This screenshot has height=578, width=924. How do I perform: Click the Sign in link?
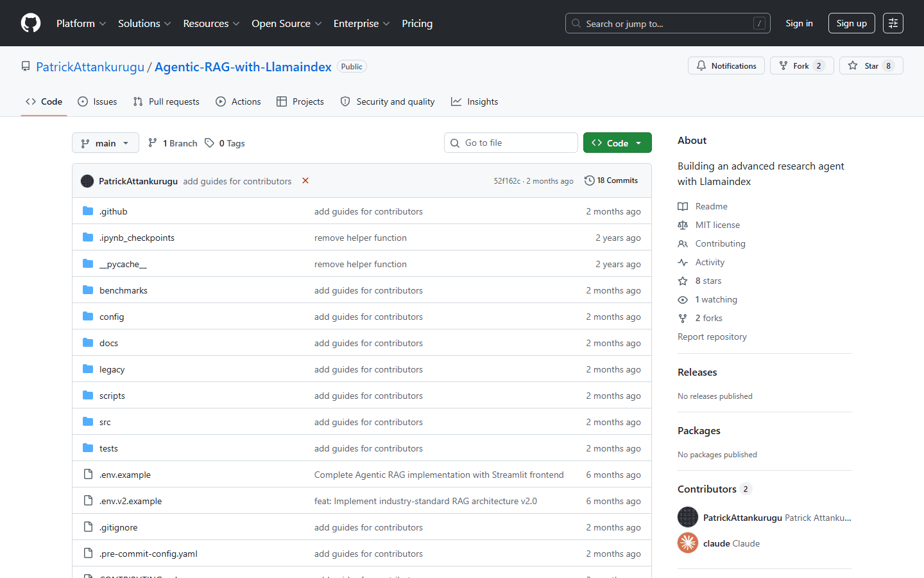pyautogui.click(x=799, y=23)
